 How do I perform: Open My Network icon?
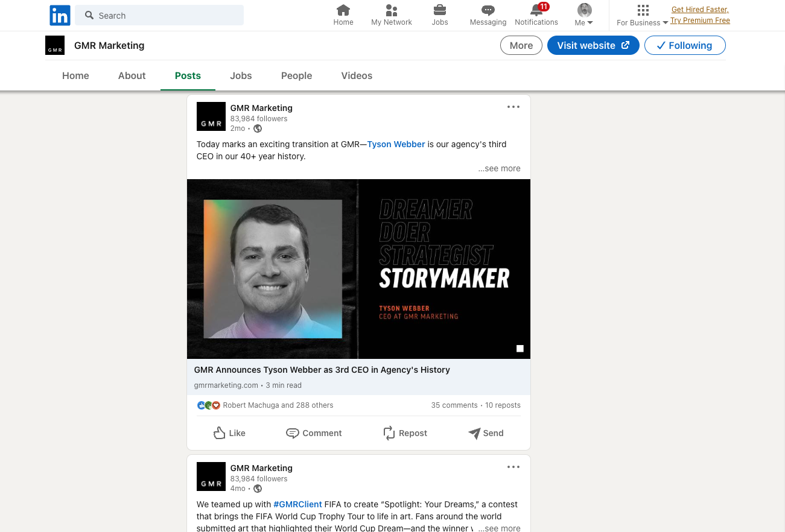tap(392, 10)
